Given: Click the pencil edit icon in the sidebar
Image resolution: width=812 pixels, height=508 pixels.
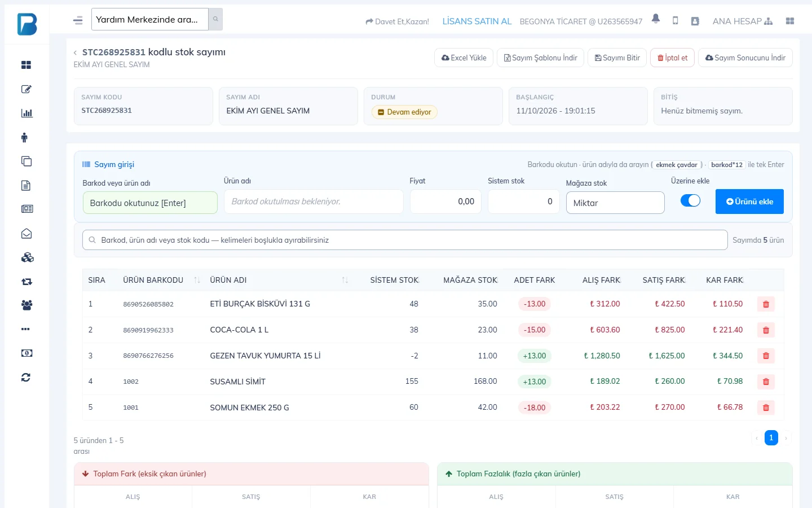Looking at the screenshot, I should [26, 89].
